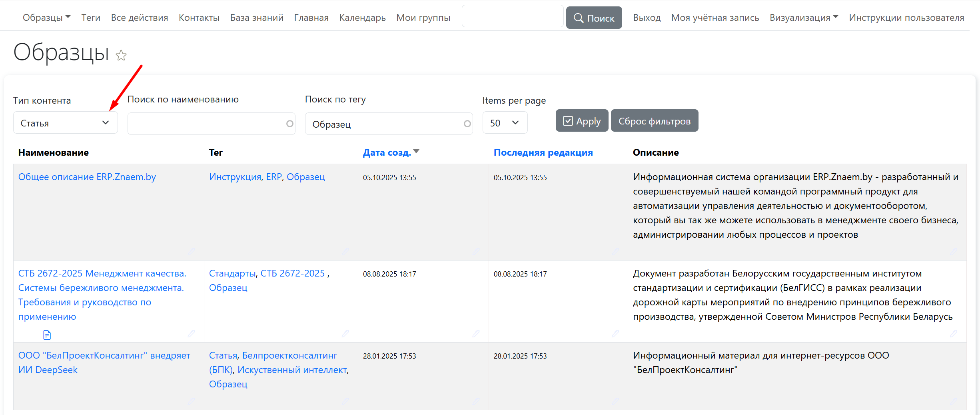The height and width of the screenshot is (415, 980).
Task: Click the edit pencil in СТБ 2672-2025 name cell
Action: pyautogui.click(x=191, y=334)
